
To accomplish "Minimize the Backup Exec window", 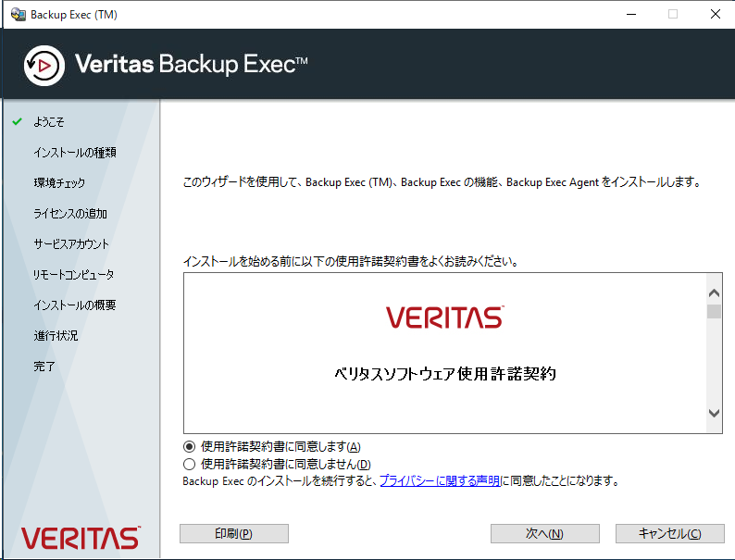I will tap(631, 15).
